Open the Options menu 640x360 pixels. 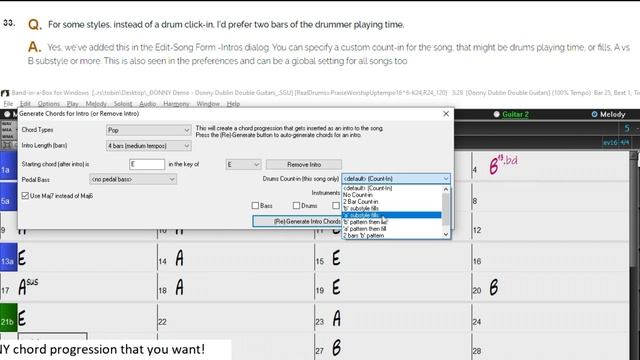click(x=49, y=104)
